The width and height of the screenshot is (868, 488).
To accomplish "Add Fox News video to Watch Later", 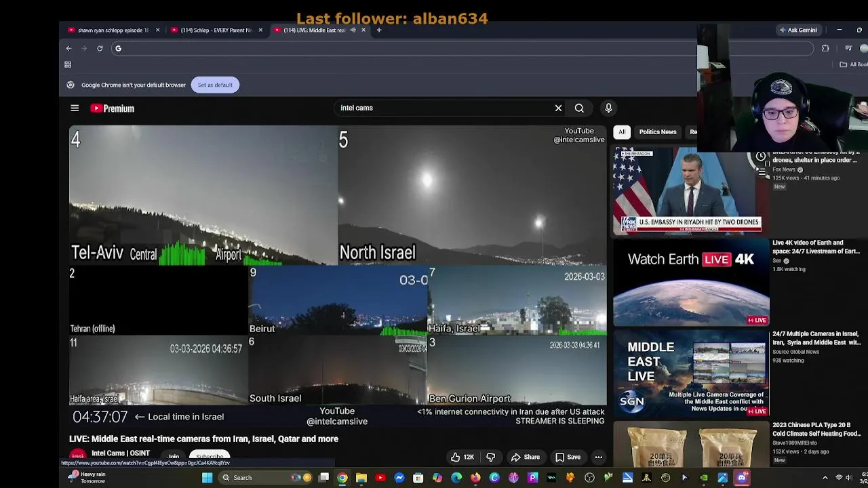I will (x=761, y=157).
